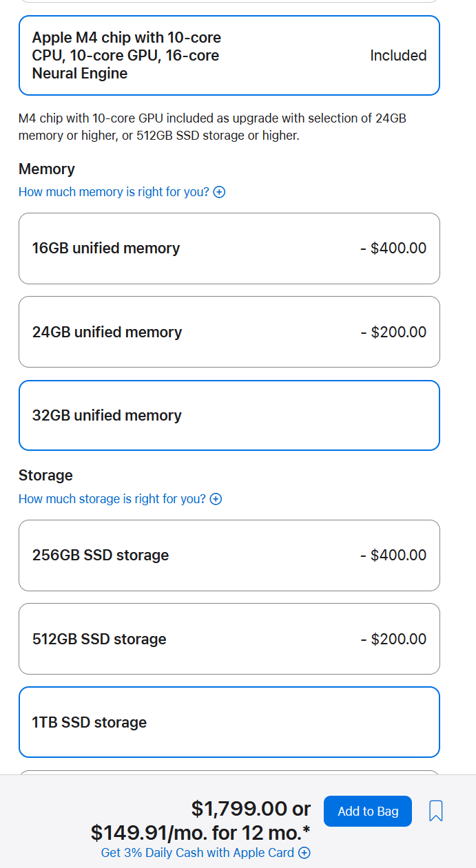Open Get 3% Daily Cash with Apple Card

[198, 853]
